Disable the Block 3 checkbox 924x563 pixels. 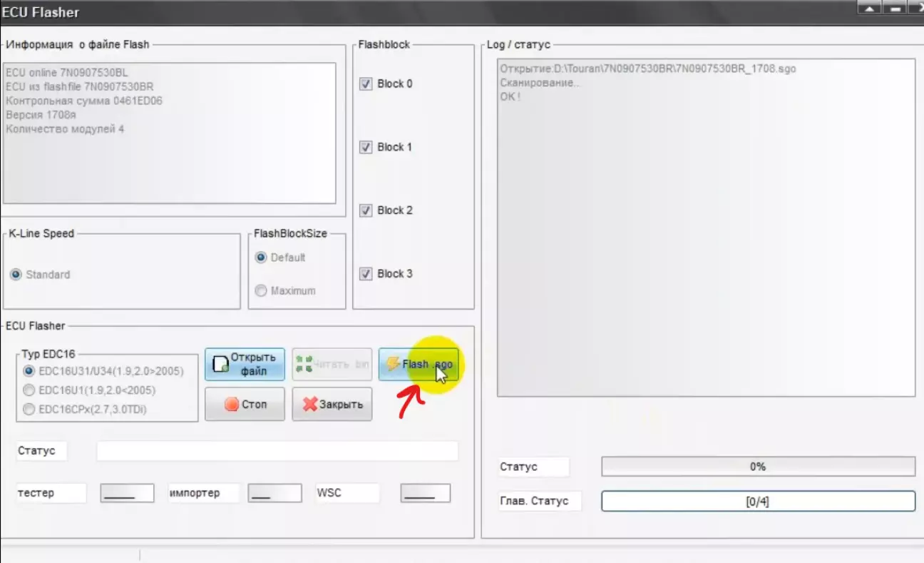366,274
